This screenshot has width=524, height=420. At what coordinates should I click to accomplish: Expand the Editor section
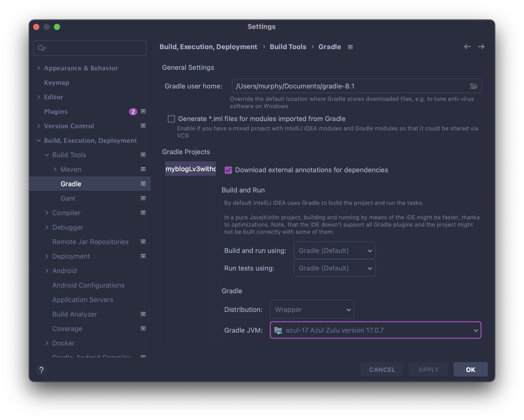tap(39, 97)
